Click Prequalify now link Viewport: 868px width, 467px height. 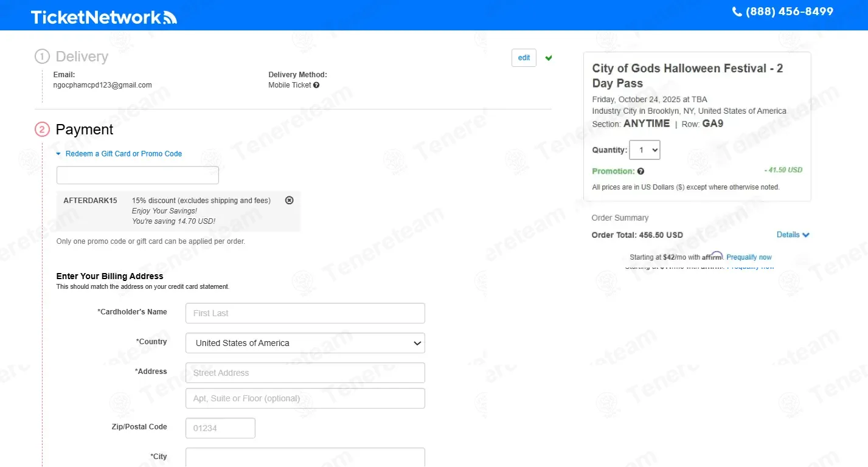(x=749, y=257)
